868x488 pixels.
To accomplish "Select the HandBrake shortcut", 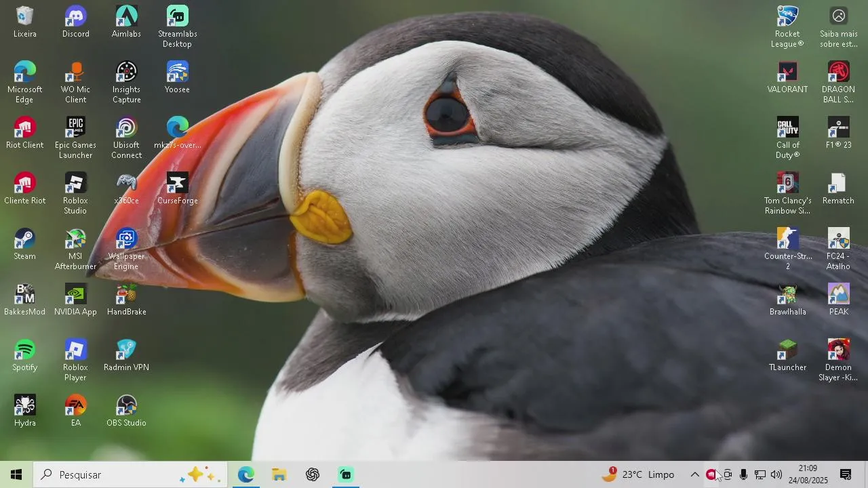I will click(x=126, y=300).
